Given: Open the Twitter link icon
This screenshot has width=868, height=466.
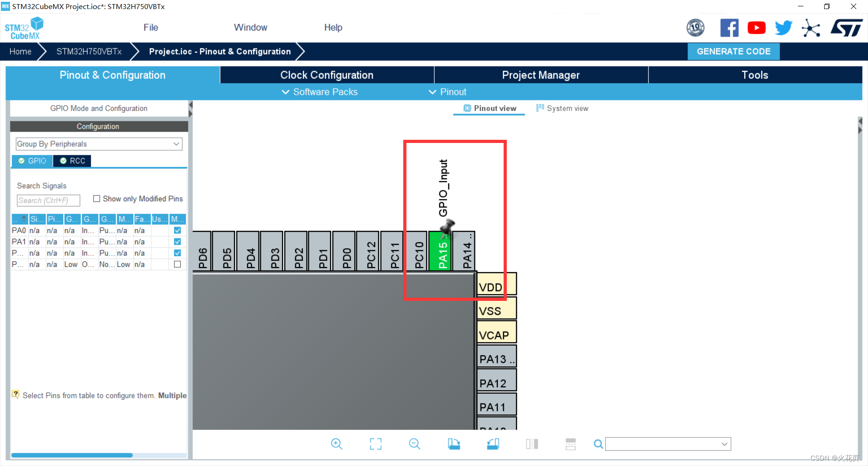Looking at the screenshot, I should click(783, 28).
